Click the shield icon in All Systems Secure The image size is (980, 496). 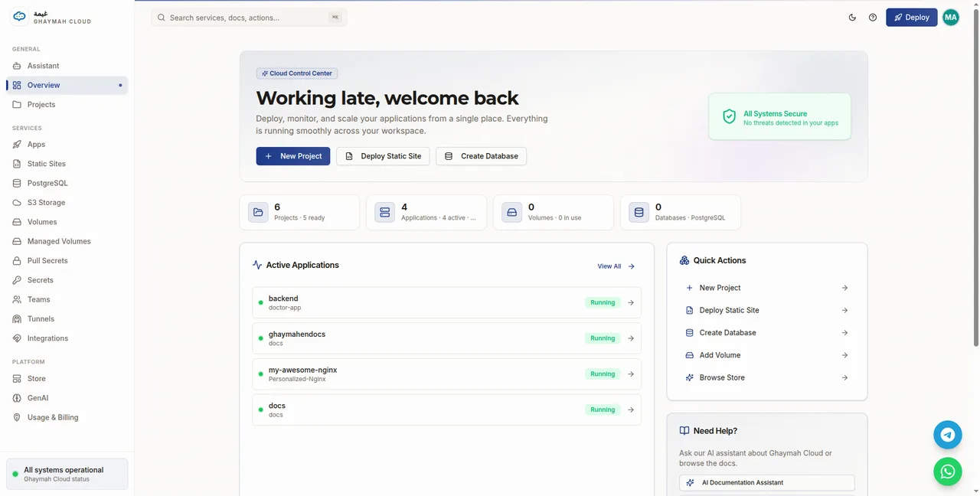coord(730,117)
